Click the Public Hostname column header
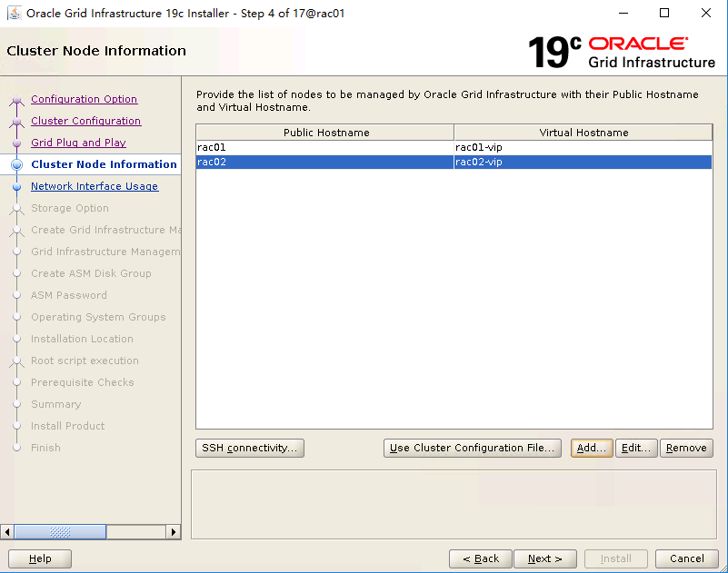Viewport: 728px width, 573px height. 325,133
